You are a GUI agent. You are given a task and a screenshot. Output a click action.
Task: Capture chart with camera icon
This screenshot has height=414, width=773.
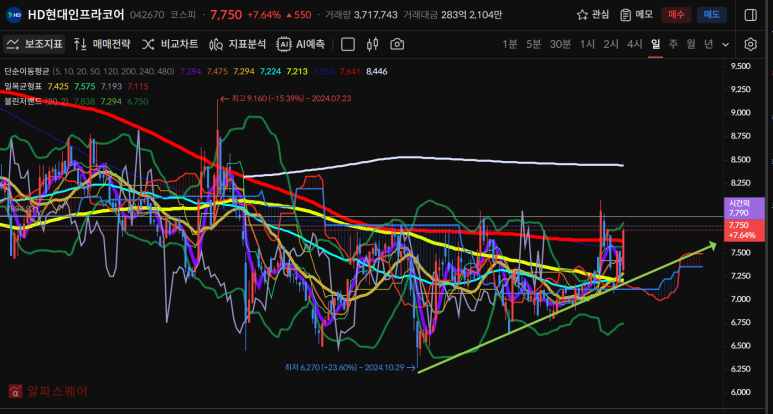click(x=397, y=44)
